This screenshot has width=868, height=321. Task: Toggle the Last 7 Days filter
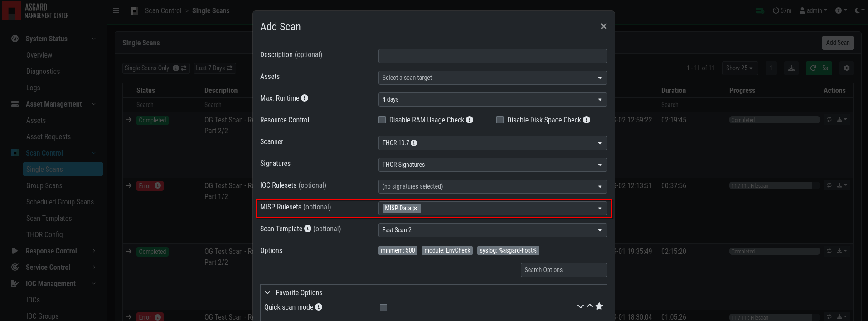pyautogui.click(x=214, y=68)
